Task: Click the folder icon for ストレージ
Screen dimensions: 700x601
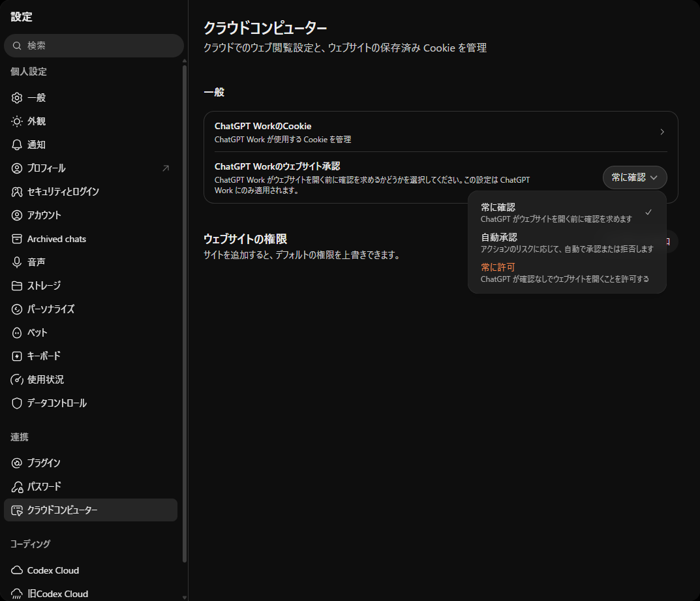Action: 17,286
